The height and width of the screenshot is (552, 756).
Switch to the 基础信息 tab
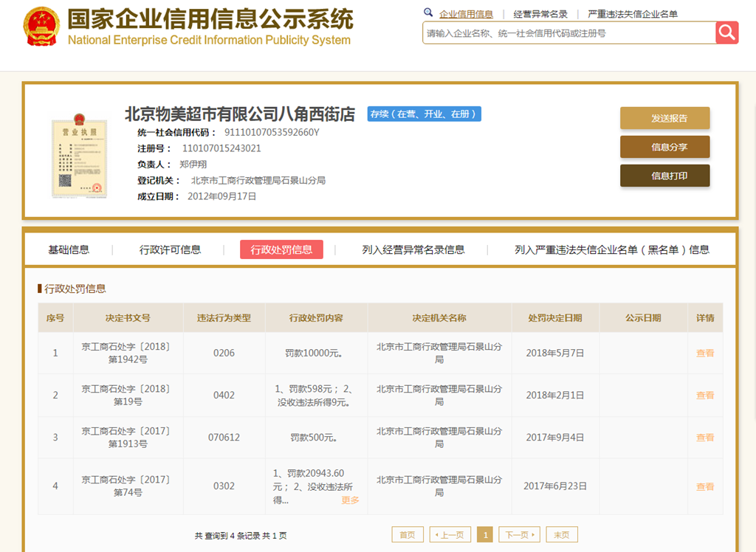69,249
